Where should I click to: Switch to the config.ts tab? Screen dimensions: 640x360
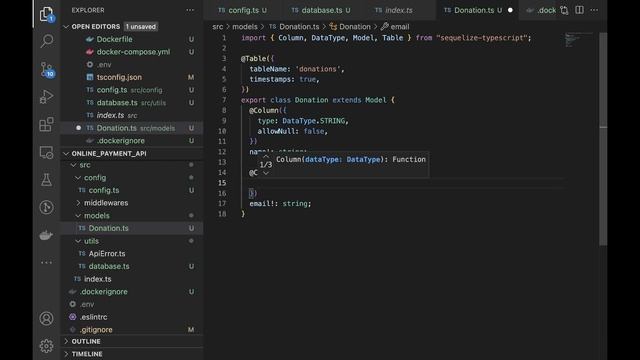[242, 10]
